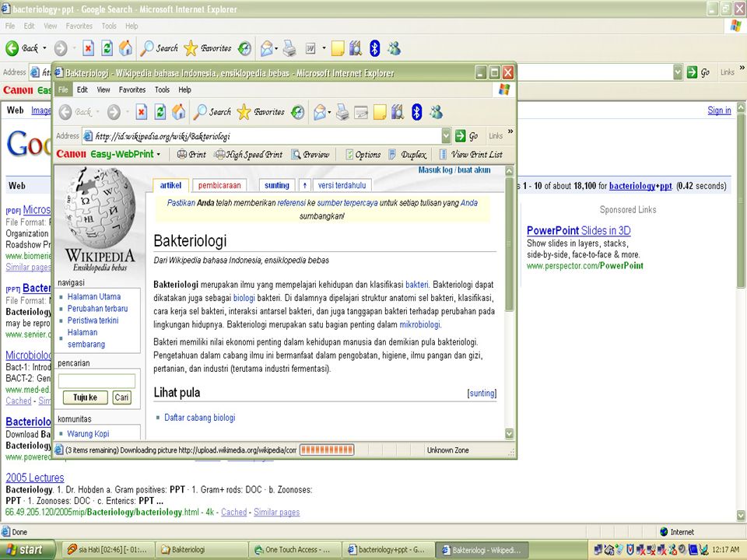Follow the mikrobiologi link in article

click(x=419, y=325)
